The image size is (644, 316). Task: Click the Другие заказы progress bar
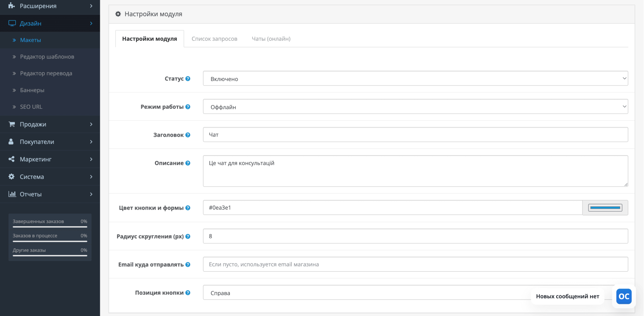pyautogui.click(x=50, y=256)
